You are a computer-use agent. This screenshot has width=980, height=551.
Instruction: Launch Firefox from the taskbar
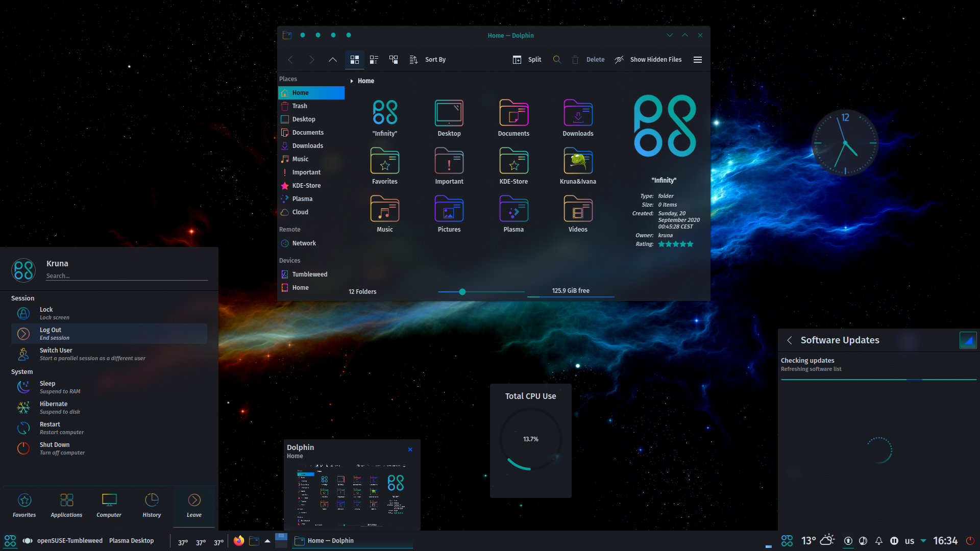tap(239, 540)
